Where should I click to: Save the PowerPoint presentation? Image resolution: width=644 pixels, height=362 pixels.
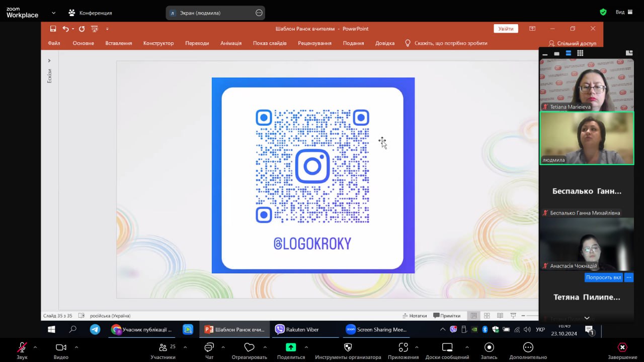[x=53, y=29]
